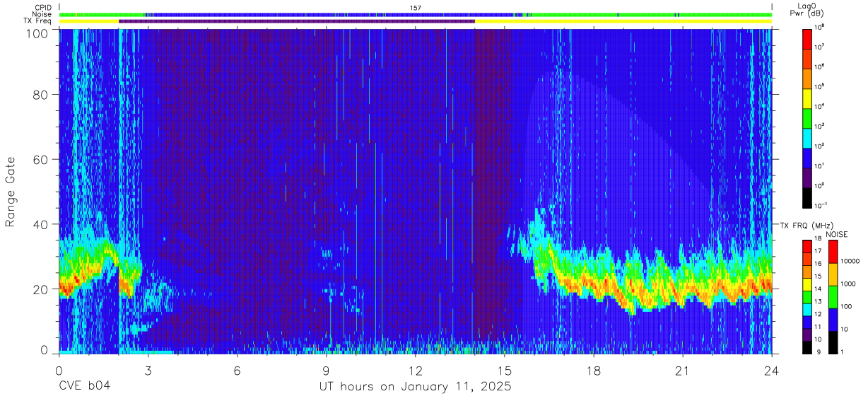
Task: Select the CPID value '157'
Action: pos(416,8)
